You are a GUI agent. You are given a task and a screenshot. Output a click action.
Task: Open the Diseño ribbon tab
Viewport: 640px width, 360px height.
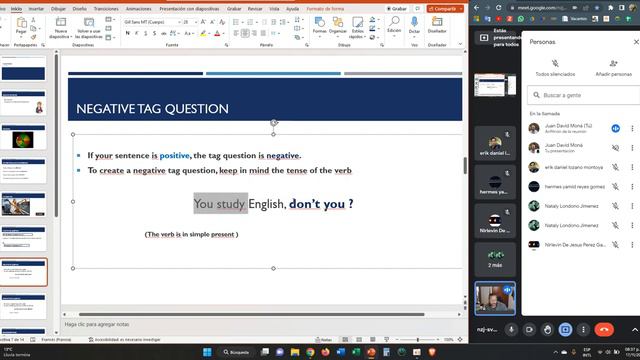pos(80,9)
